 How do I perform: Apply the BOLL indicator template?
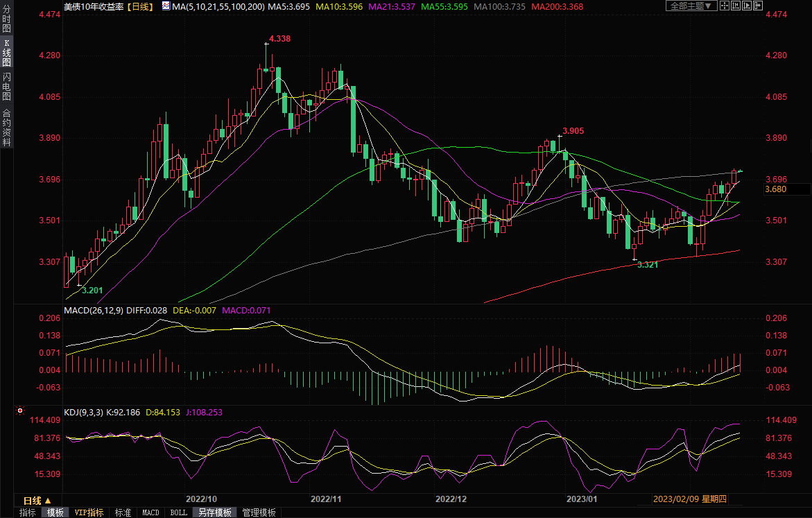coord(178,512)
